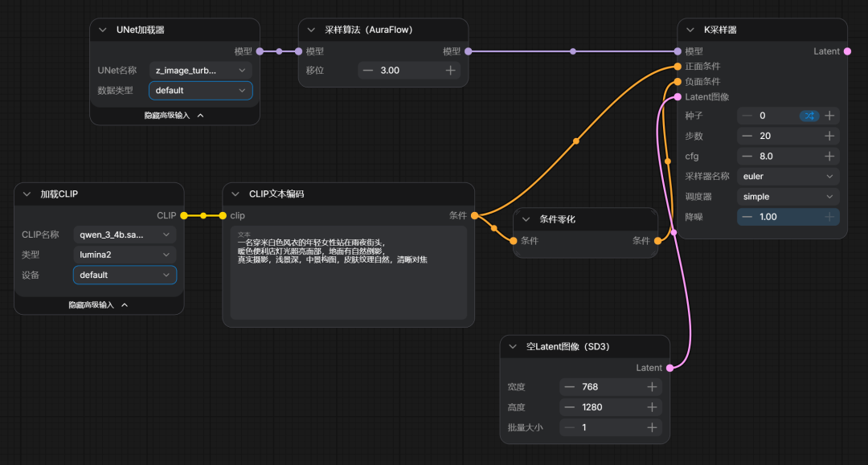Decrease the 高度 value
868x465 pixels.
pyautogui.click(x=570, y=407)
